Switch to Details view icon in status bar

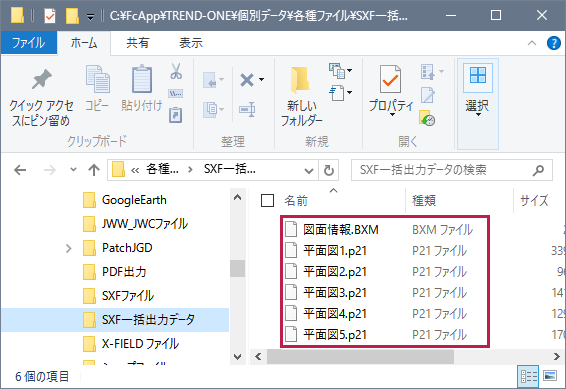[x=528, y=376]
